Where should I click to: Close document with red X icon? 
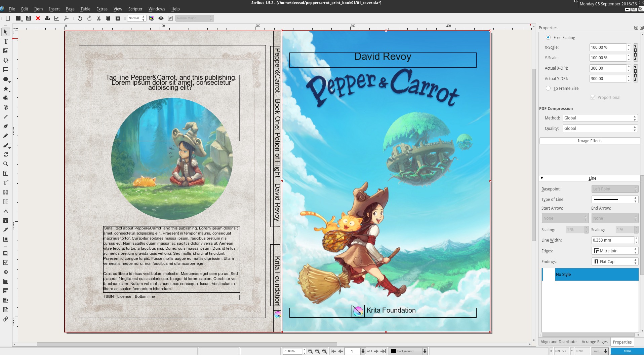38,18
